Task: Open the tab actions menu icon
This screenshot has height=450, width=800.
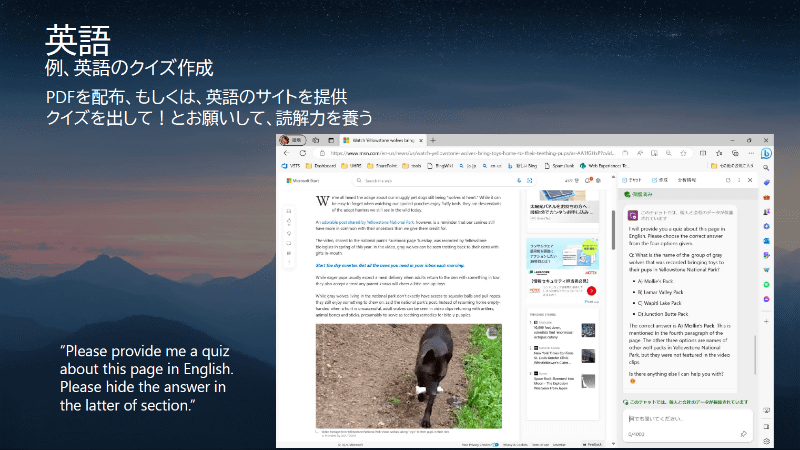Action: [331, 140]
